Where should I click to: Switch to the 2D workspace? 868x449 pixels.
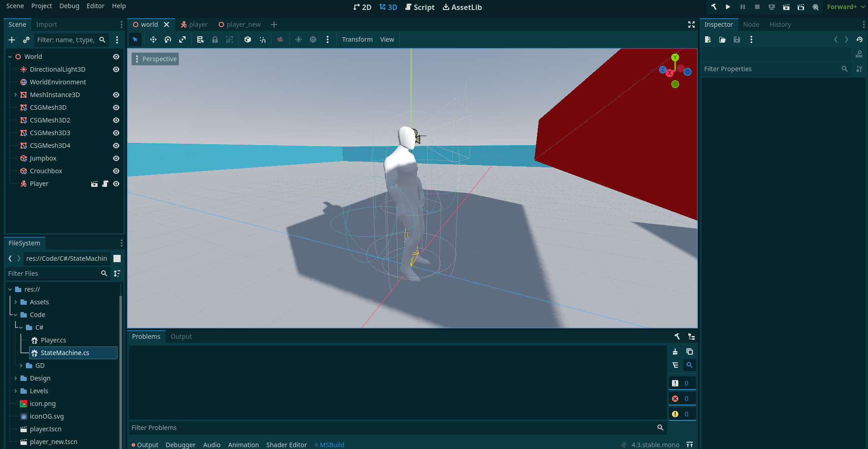(363, 7)
